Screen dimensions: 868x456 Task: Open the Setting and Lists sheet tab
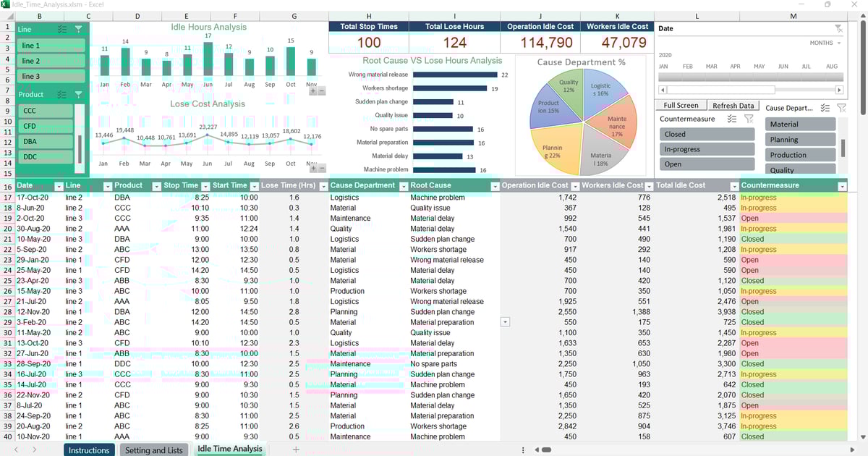[x=154, y=449]
